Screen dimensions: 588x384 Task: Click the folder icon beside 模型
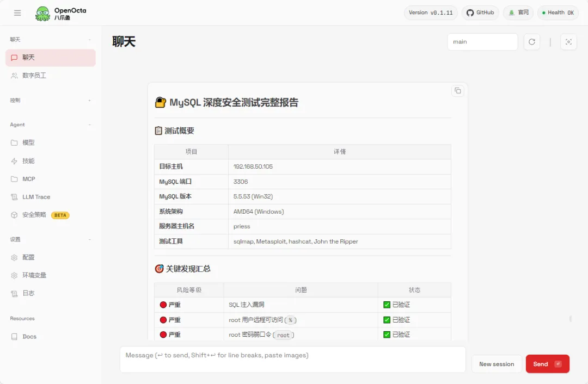[x=14, y=143]
